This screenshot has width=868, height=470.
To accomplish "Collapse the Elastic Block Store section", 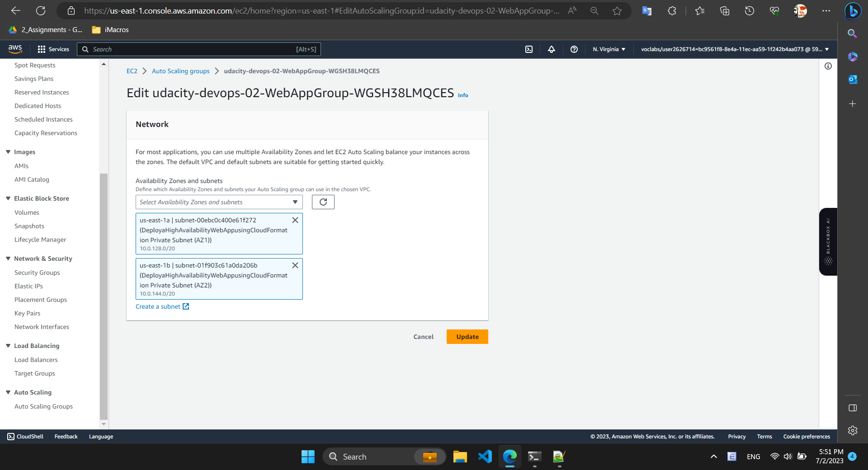I will coord(8,198).
